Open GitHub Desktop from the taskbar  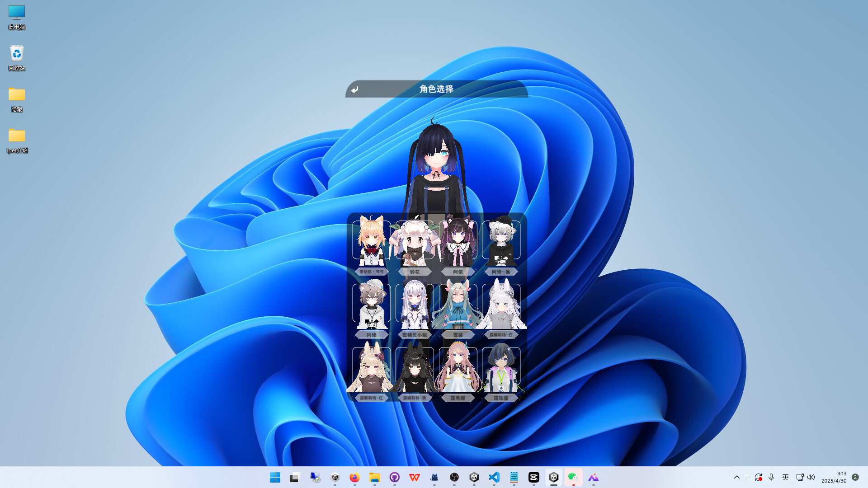pyautogui.click(x=394, y=478)
